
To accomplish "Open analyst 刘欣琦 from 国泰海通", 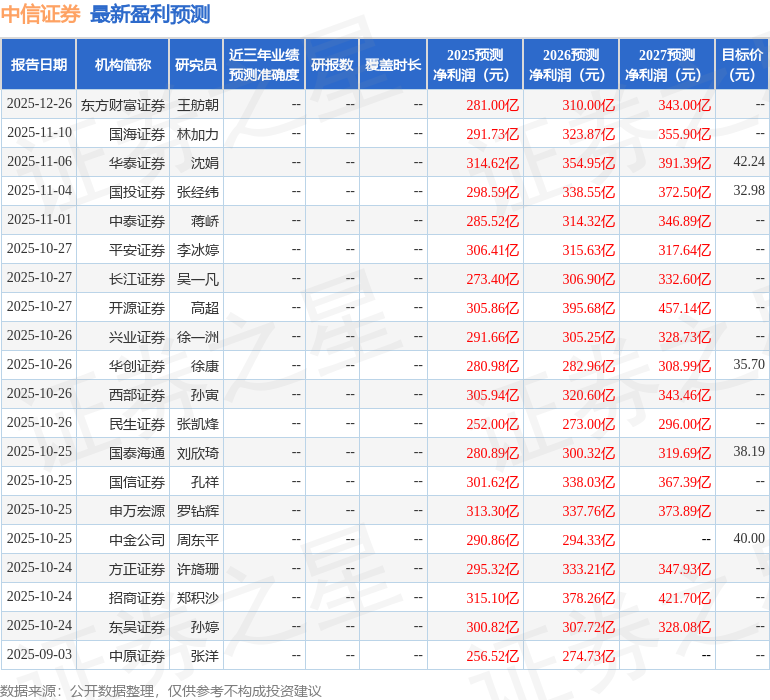I will tap(198, 453).
